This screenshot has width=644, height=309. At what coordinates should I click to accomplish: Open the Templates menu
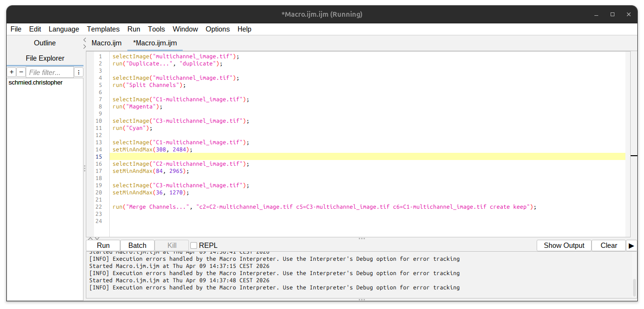point(103,29)
